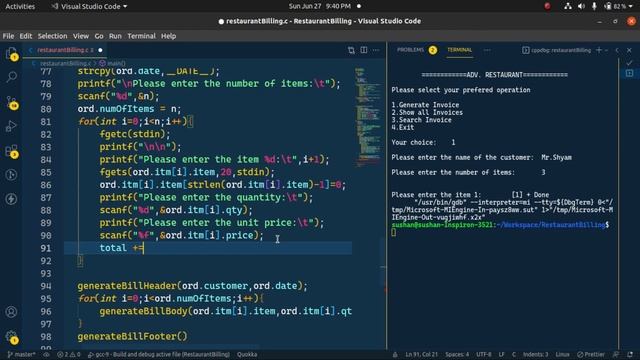Click the volume icon in the system tray

coord(581,6)
